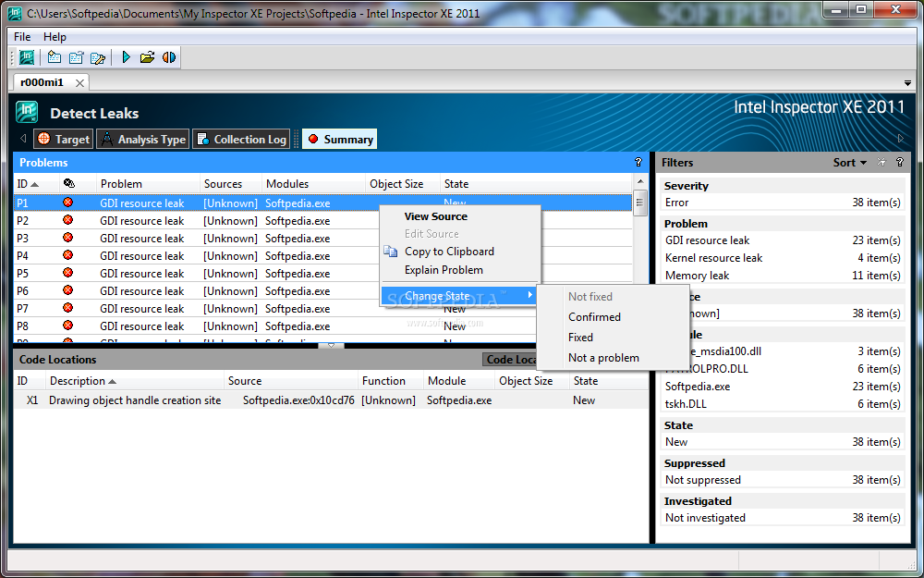Click the reset filters icon next to Sort
924x578 pixels.
click(x=881, y=162)
